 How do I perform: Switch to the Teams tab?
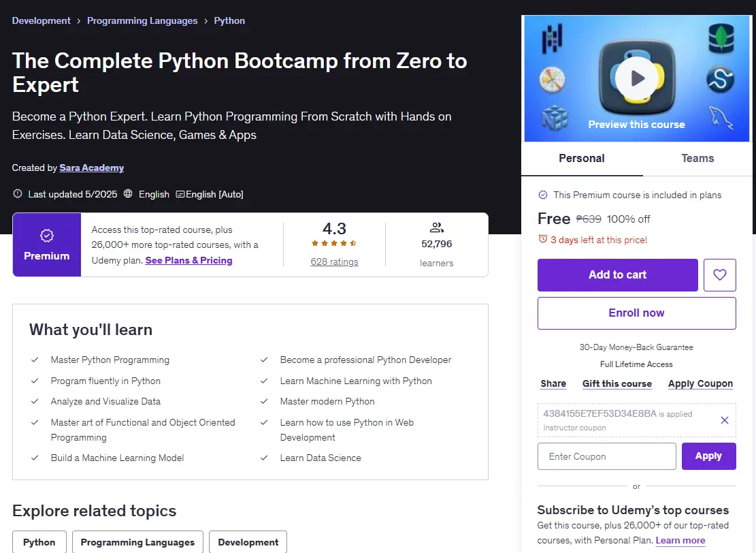pos(697,158)
